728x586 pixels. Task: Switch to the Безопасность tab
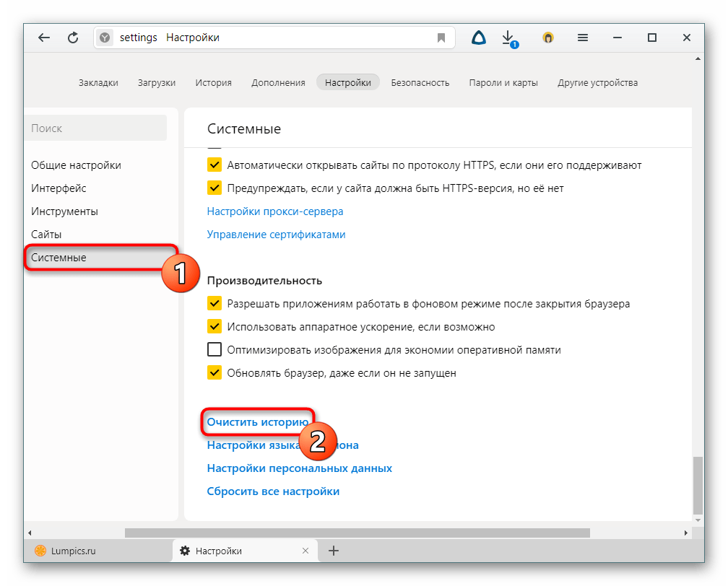420,83
